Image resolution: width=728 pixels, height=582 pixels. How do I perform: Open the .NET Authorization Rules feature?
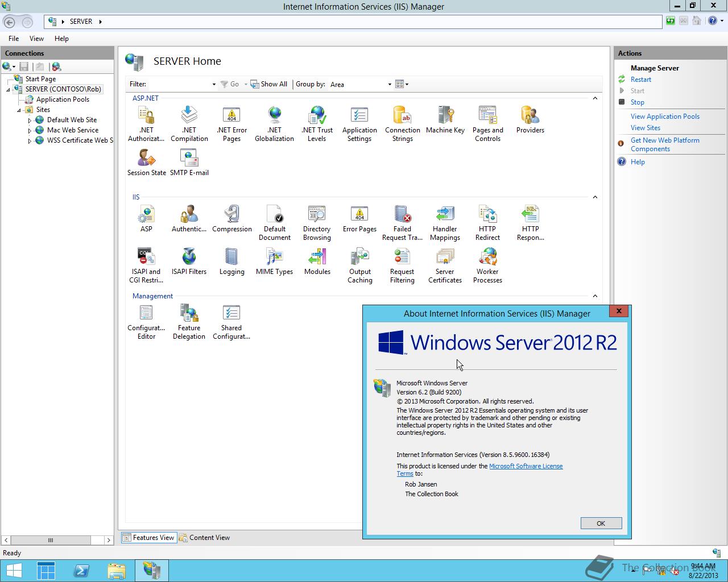[146, 124]
